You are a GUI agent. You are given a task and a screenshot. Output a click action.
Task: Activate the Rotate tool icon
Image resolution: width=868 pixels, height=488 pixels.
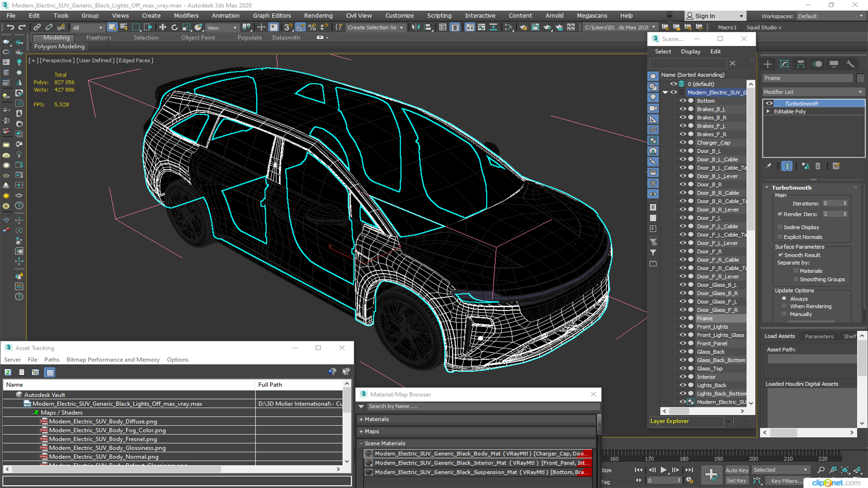tap(175, 27)
